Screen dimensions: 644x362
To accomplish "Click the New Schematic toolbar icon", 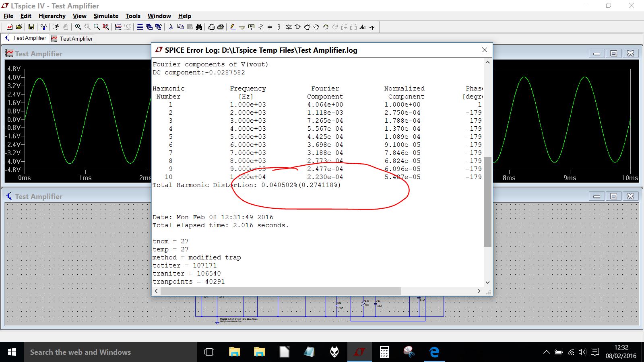I will click(10, 27).
